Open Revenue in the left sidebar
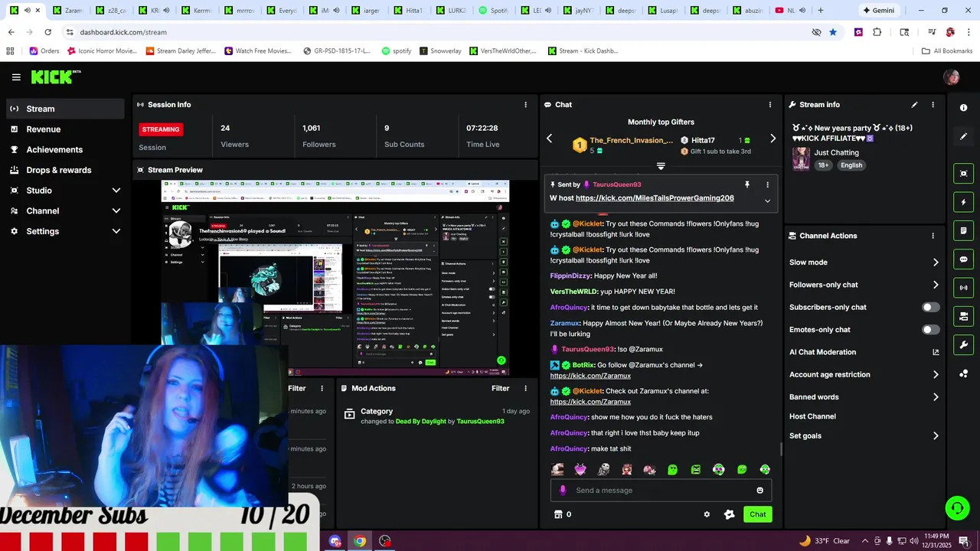The image size is (980, 551). click(65, 129)
